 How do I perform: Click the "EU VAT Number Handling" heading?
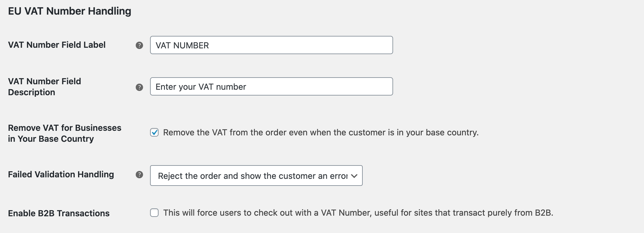tap(70, 11)
